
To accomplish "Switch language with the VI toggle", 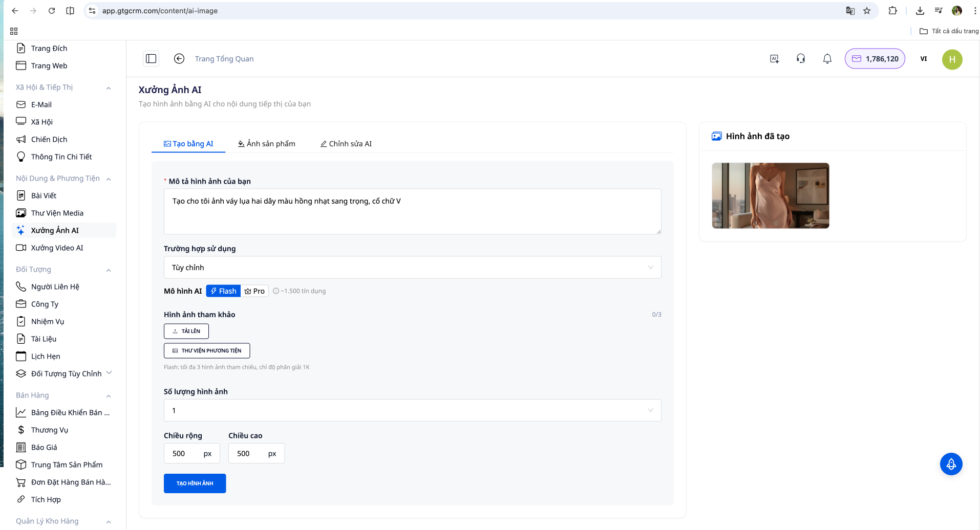I will [923, 59].
